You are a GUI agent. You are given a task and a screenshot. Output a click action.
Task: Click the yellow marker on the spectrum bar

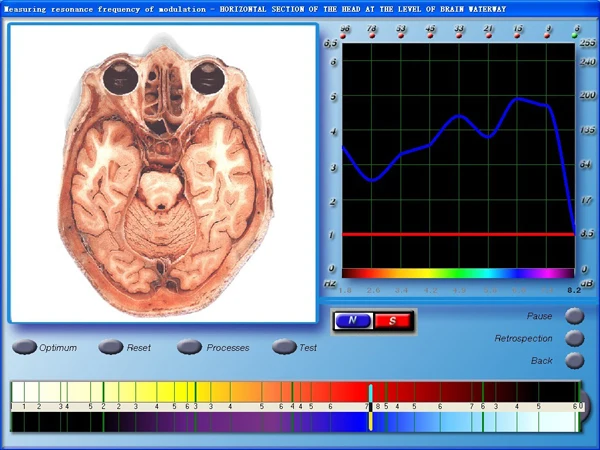pos(370,421)
